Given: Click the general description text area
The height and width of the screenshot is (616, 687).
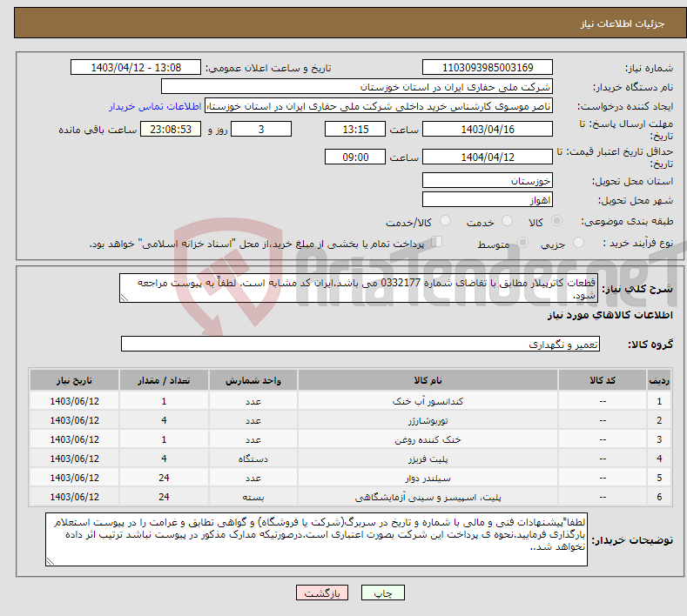Looking at the screenshot, I should (359, 288).
